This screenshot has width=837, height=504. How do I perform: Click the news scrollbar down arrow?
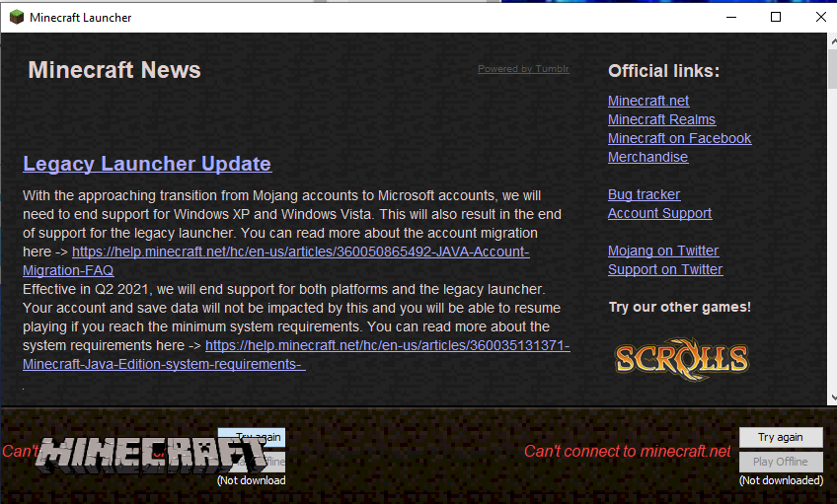833,397
